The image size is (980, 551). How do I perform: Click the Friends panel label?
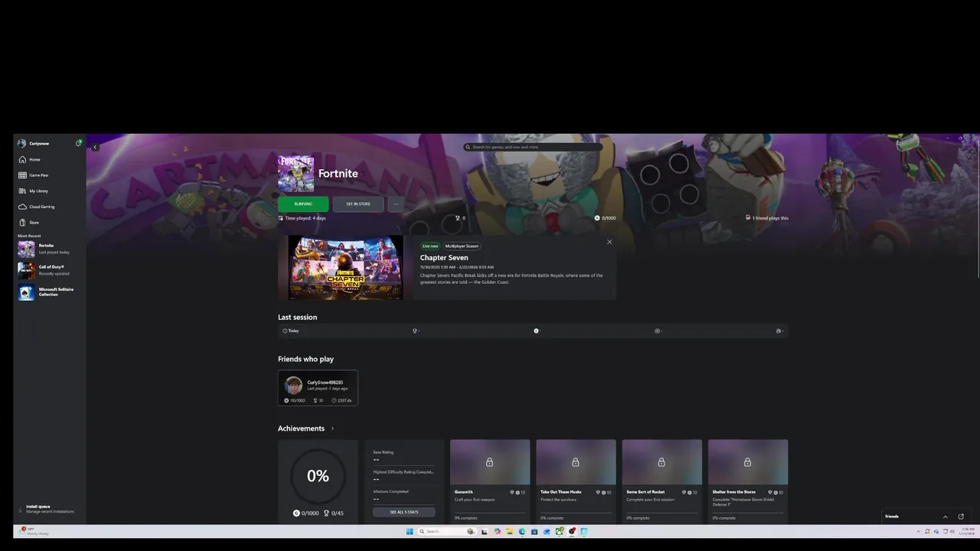(x=892, y=517)
